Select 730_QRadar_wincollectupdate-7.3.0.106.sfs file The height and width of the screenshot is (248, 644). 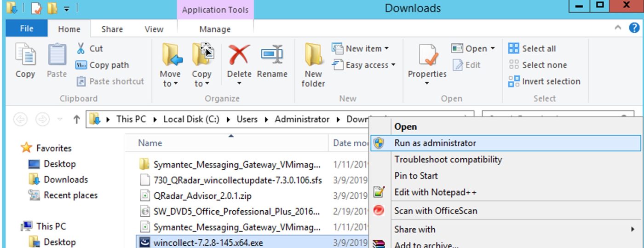[x=238, y=179]
